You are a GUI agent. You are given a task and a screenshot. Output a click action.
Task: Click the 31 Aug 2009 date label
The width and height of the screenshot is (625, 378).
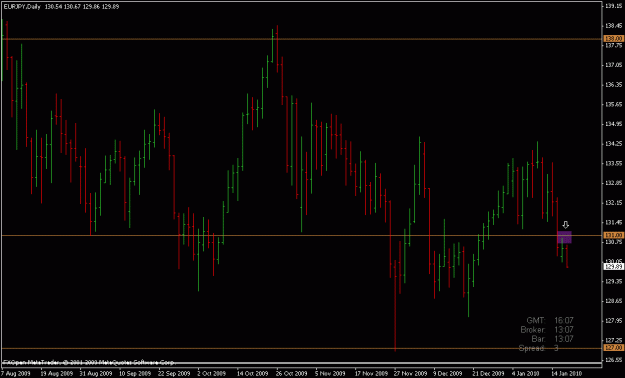[96, 374]
